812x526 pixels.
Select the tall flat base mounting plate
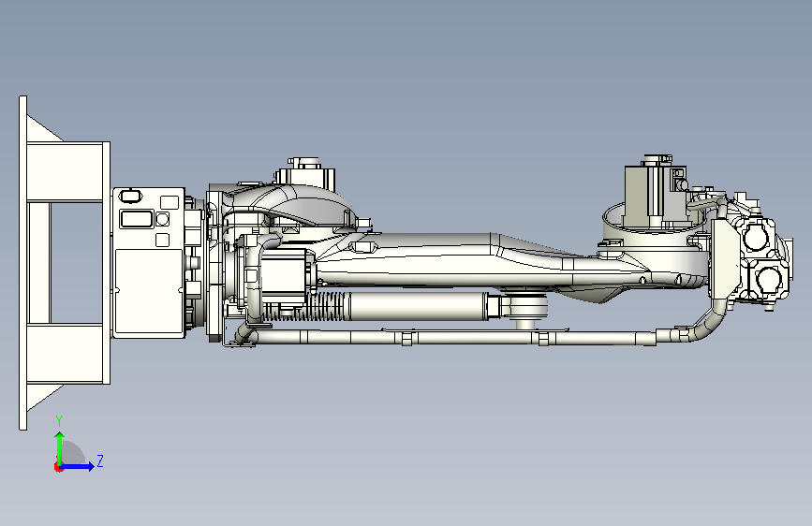[22, 263]
